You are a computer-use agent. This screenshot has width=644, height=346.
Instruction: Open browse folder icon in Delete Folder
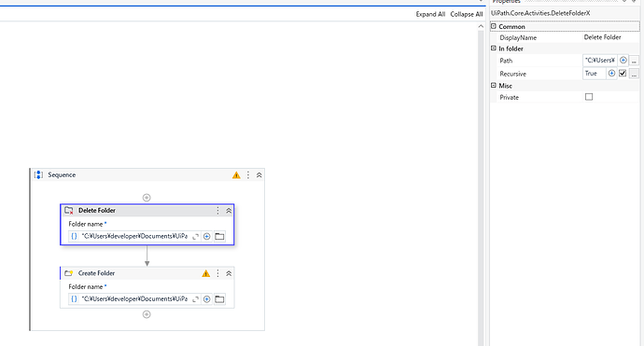pos(219,236)
